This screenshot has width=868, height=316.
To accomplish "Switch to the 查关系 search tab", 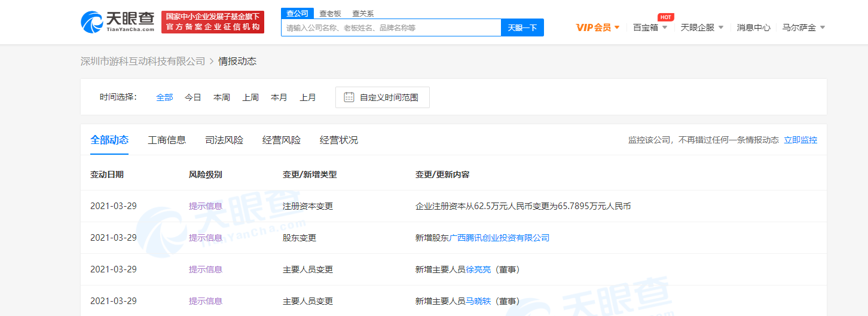I will (x=363, y=14).
